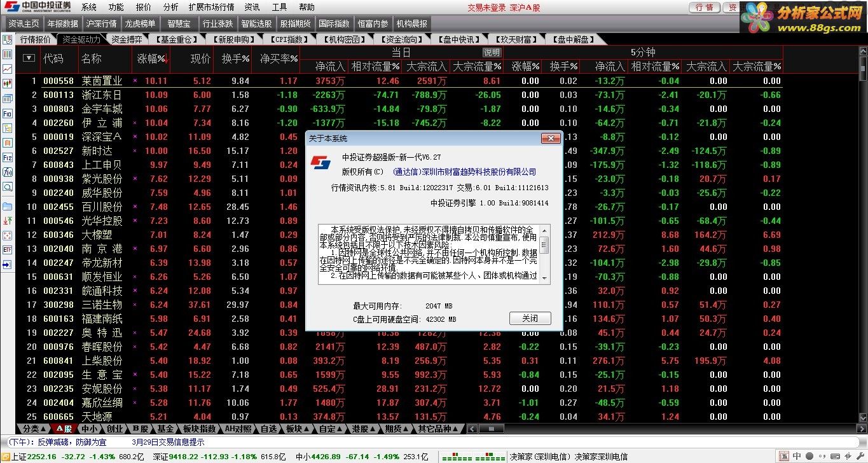Open the candlestick K-line chart sidebar icon
The height and width of the screenshot is (463, 868).
[x=8, y=83]
